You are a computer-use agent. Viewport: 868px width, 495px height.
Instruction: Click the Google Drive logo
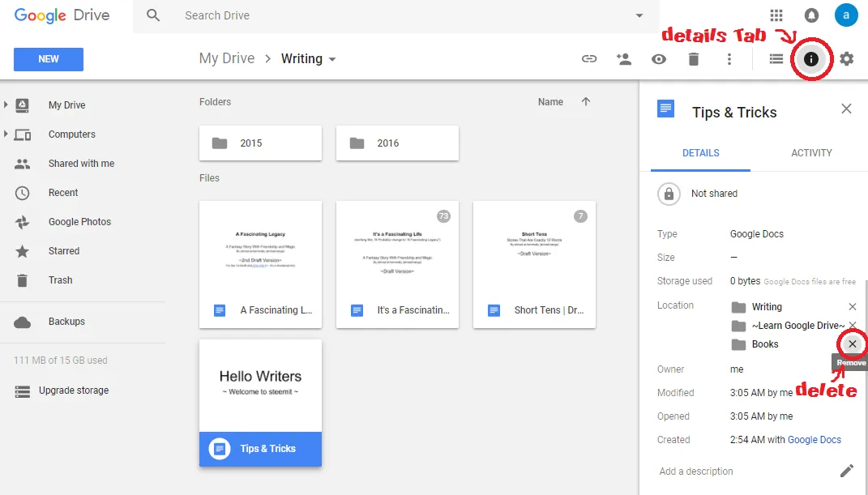tap(62, 15)
